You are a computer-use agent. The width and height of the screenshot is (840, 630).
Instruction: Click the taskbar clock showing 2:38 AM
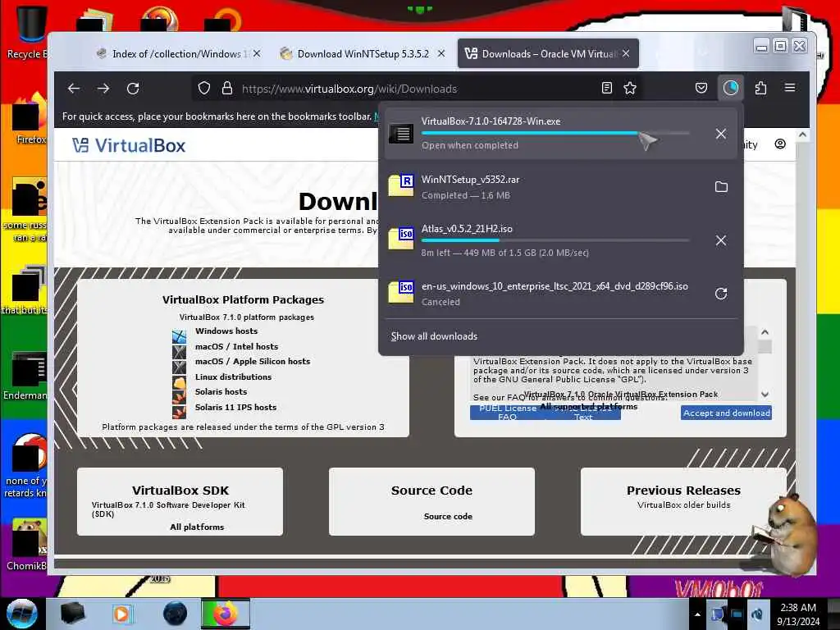(x=798, y=614)
